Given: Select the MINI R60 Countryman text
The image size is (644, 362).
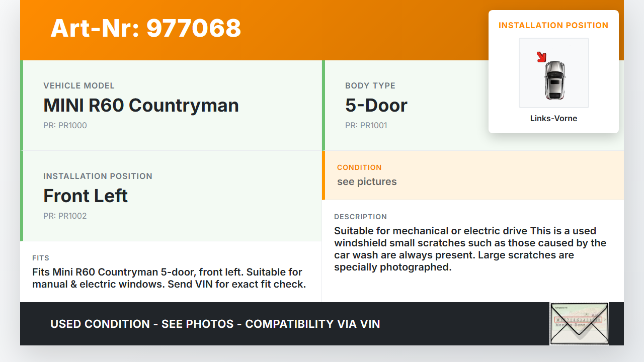Looking at the screenshot, I should [141, 106].
